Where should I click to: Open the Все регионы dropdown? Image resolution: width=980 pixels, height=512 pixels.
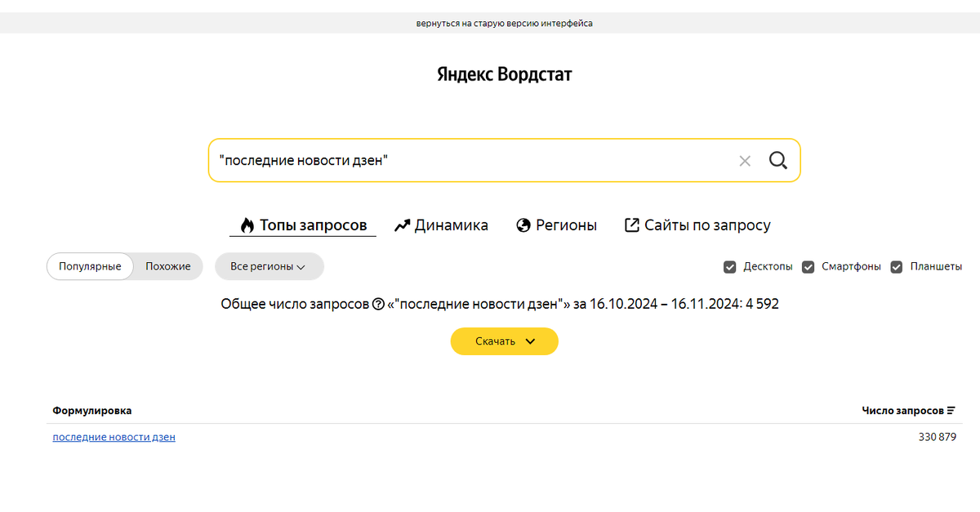[x=269, y=266]
